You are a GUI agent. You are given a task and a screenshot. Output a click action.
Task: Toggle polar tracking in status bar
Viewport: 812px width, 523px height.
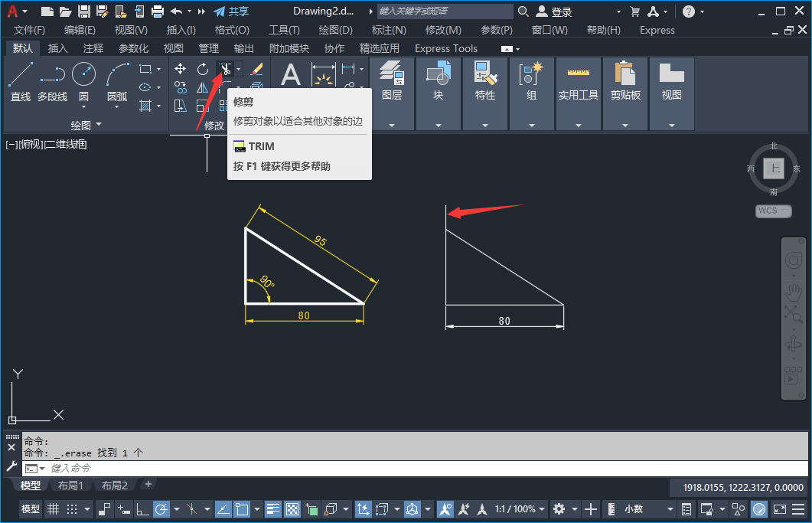click(x=161, y=509)
